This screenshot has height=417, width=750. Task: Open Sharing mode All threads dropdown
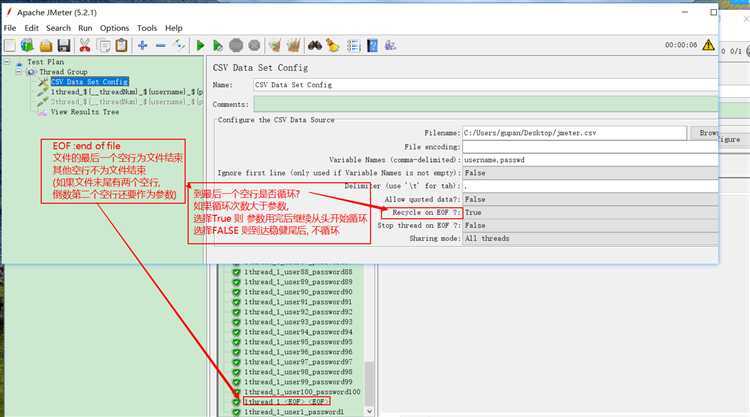(x=590, y=238)
